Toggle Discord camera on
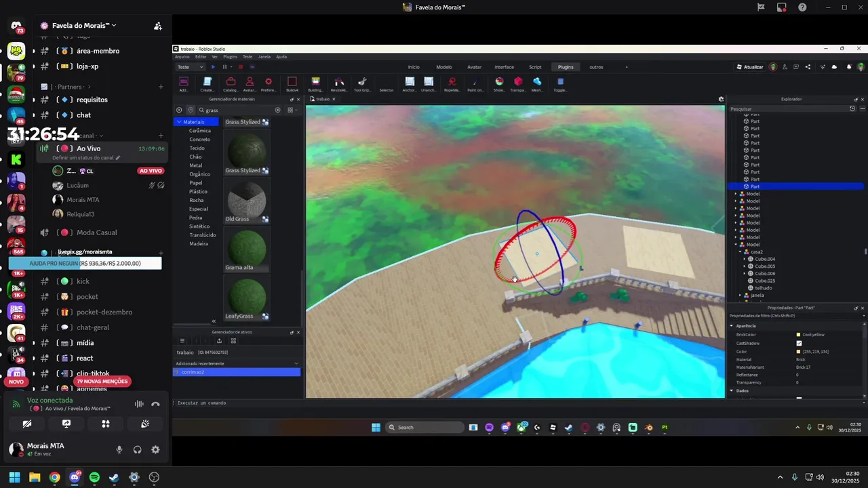Viewport: 868px width, 488px height. tap(26, 424)
